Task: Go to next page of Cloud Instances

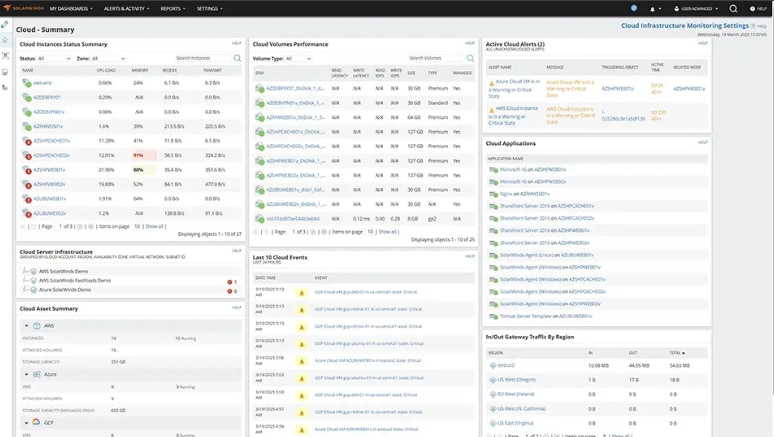Action: 80,226
